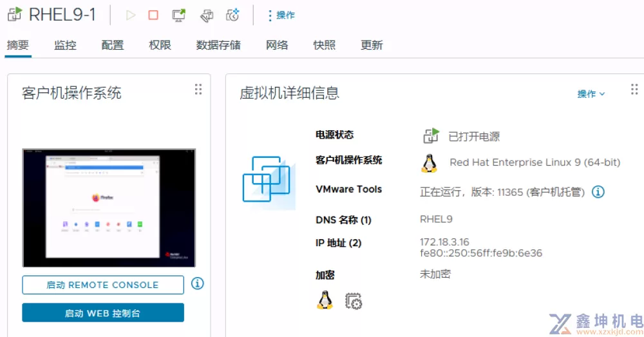
Task: Click the encryption value 未加密
Action: click(435, 274)
